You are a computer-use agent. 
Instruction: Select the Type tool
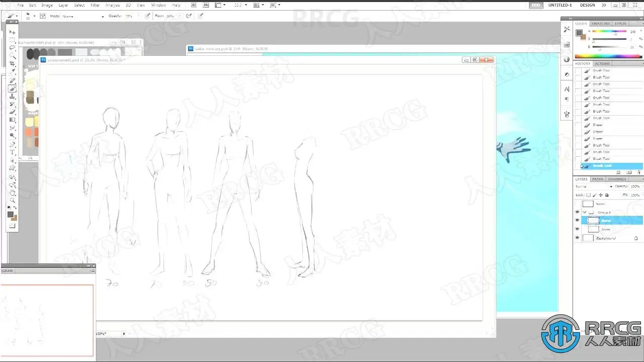tap(13, 152)
